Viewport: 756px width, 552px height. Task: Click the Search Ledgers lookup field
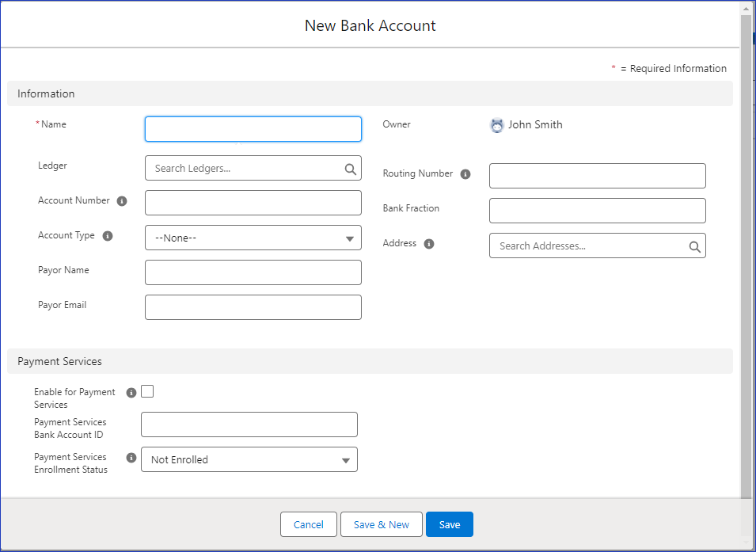point(253,168)
